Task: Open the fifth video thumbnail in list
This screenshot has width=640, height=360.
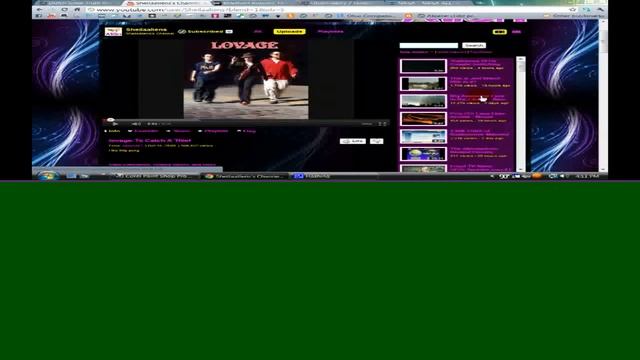Action: tap(423, 136)
